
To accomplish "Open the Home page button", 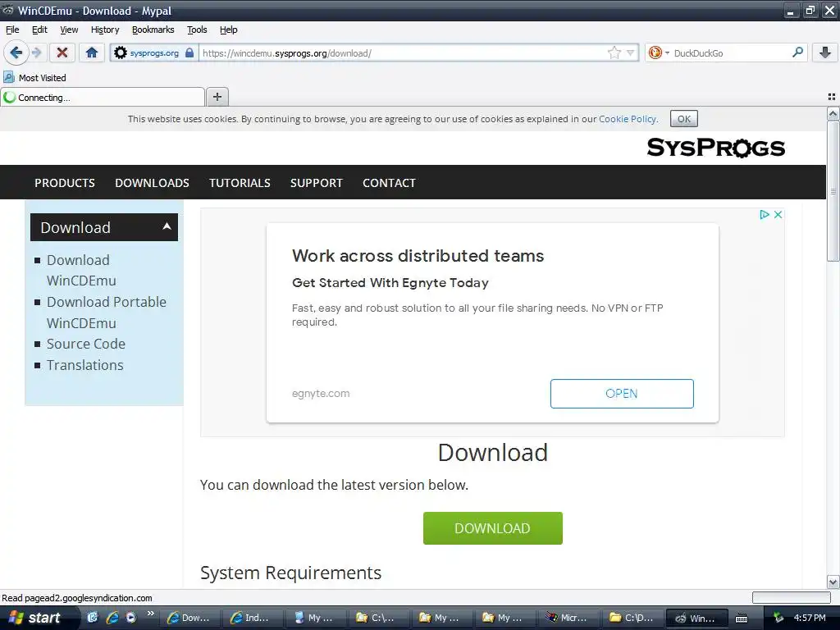I will click(92, 52).
